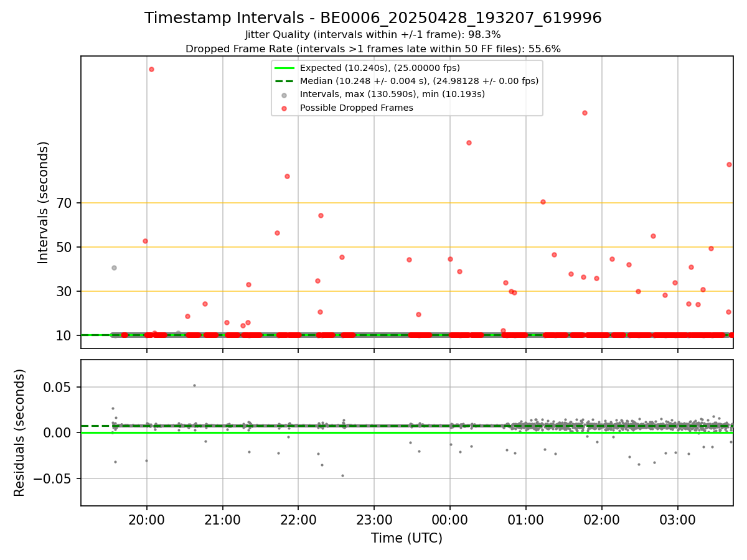This screenshot has height=560, width=747.
Task: Select the Dropped Frame Rate 55.6% subtitle
Action: click(x=373, y=49)
